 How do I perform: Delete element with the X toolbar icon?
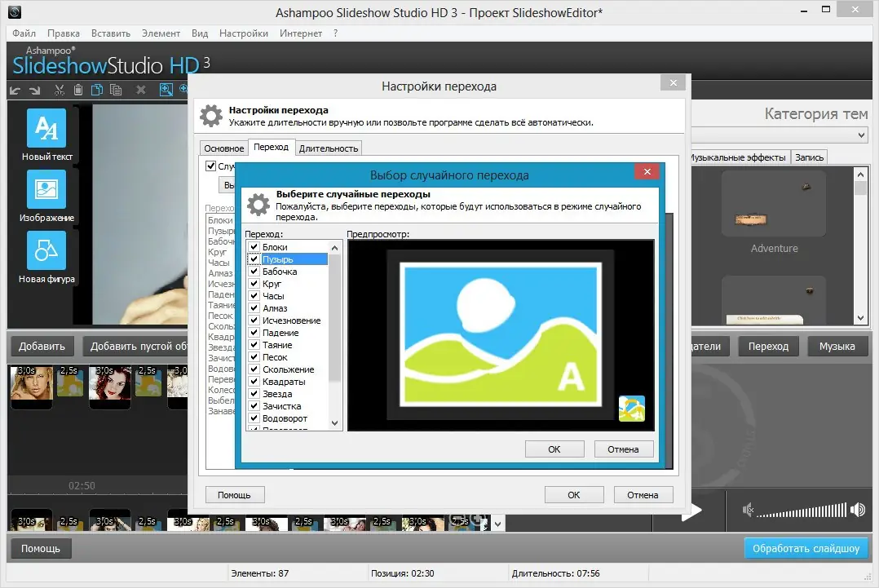(141, 90)
